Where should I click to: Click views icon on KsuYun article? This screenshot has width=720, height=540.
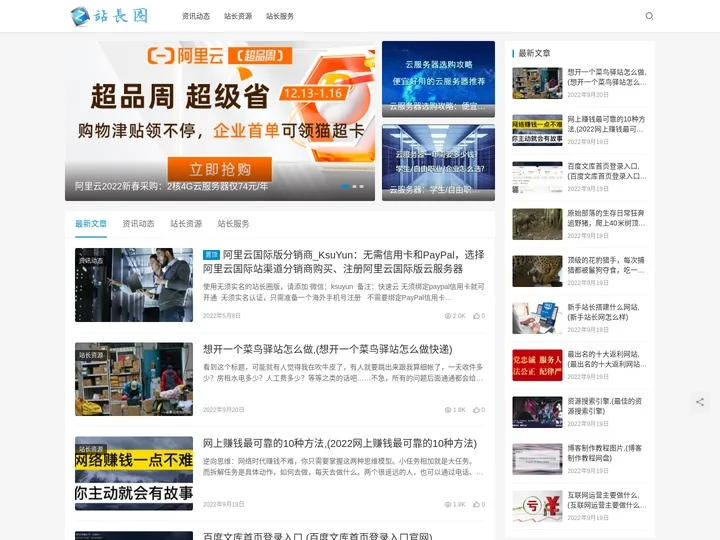click(x=448, y=316)
